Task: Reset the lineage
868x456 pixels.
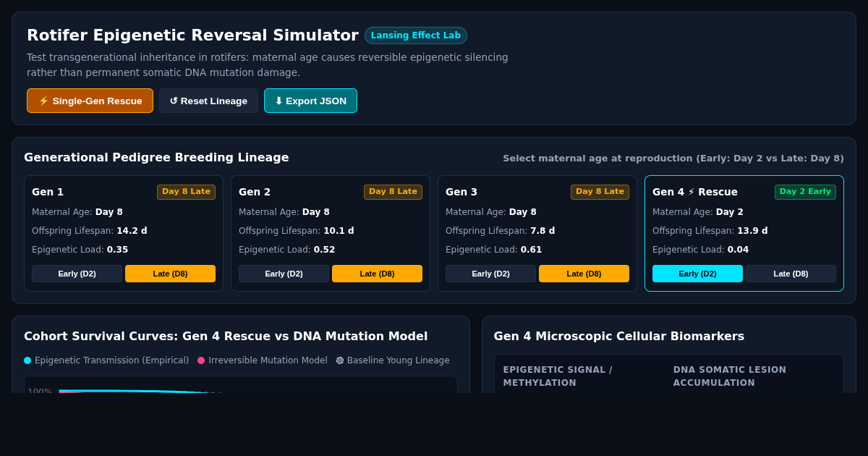Action: pyautogui.click(x=208, y=101)
